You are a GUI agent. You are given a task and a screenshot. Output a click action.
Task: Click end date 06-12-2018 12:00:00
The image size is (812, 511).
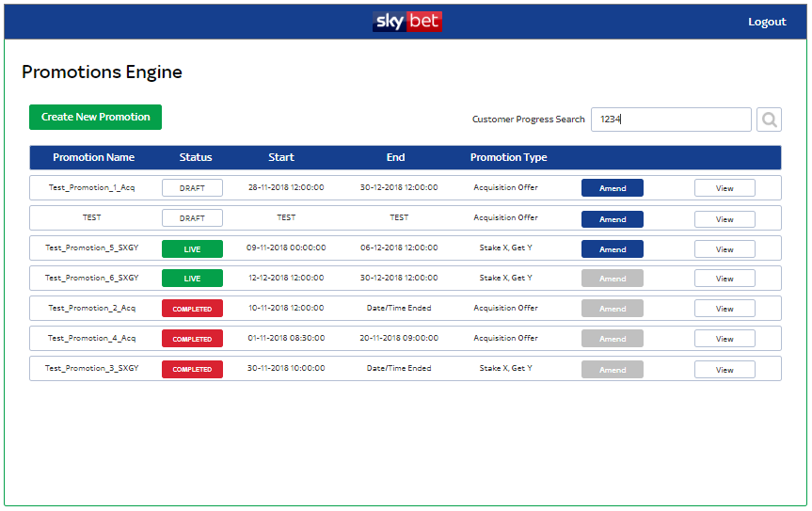(399, 248)
